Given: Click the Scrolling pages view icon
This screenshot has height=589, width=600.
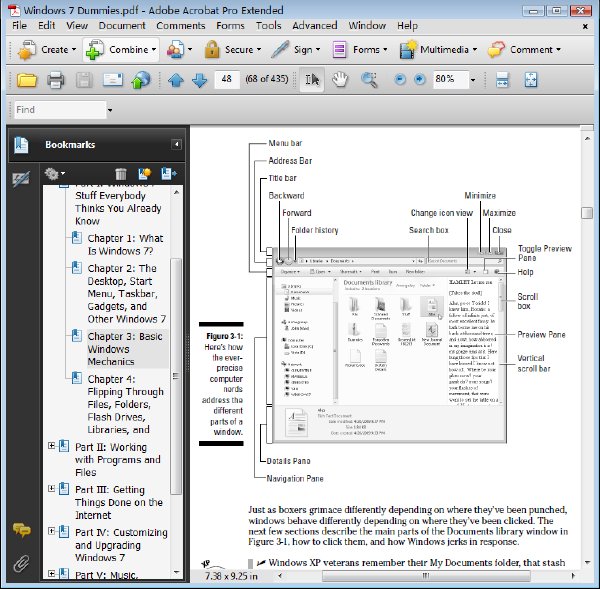Looking at the screenshot, I should point(502,80).
